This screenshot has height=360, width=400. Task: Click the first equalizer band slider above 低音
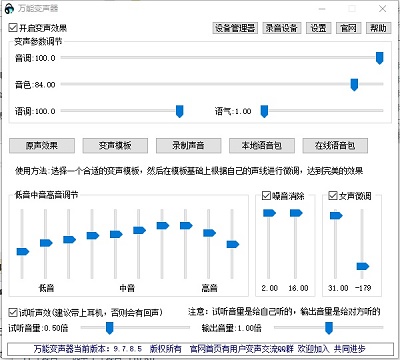23,251
